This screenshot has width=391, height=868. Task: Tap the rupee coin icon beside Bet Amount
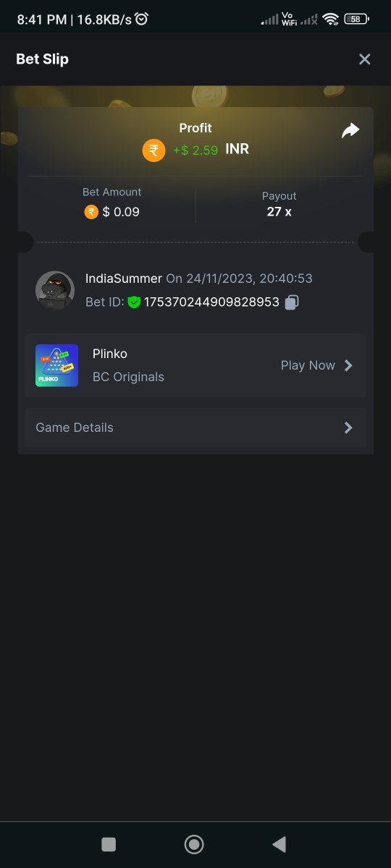tap(91, 212)
